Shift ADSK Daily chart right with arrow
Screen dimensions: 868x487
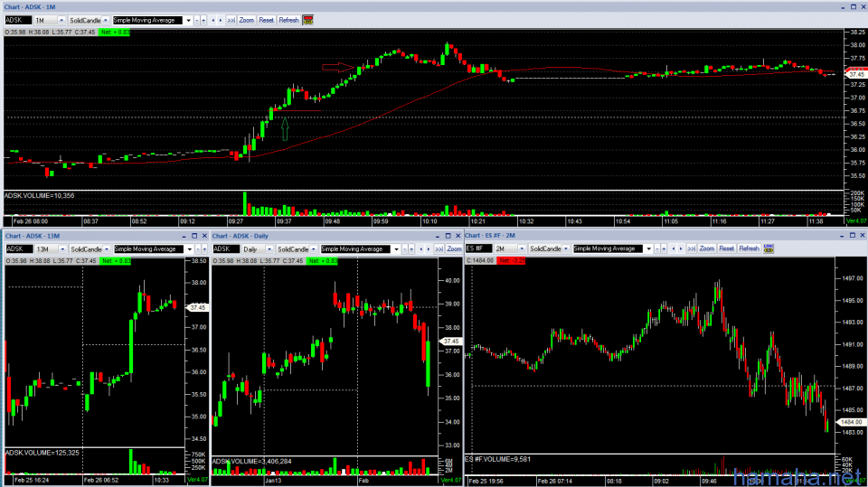[429, 249]
